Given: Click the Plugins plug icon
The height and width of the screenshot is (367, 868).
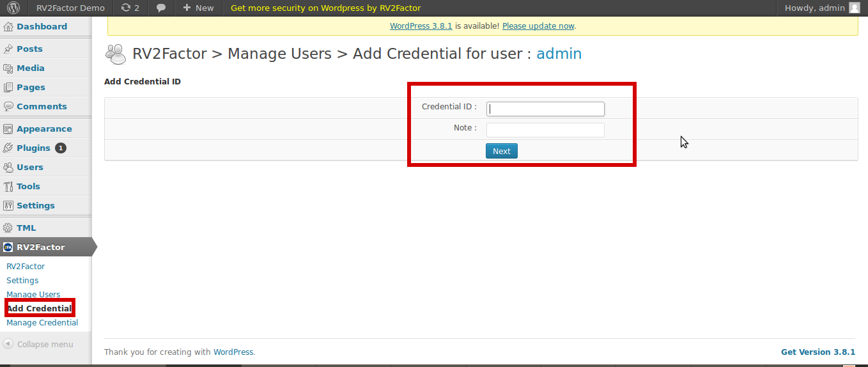Looking at the screenshot, I should [8, 148].
